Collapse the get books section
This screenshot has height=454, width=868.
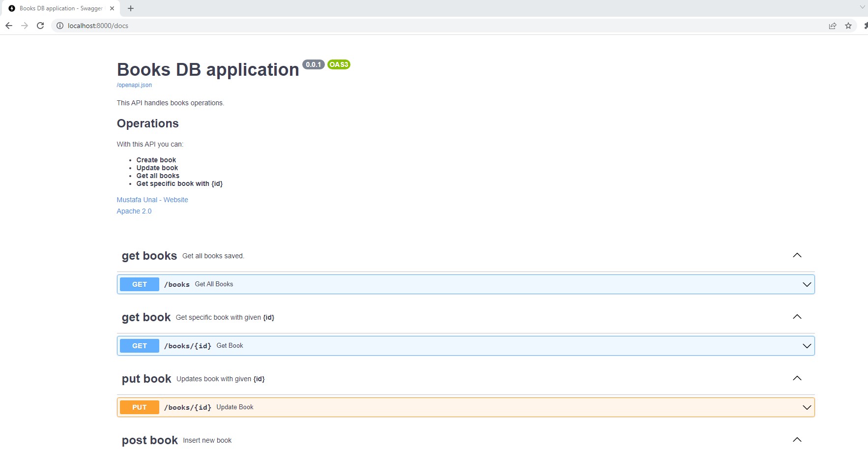[797, 255]
